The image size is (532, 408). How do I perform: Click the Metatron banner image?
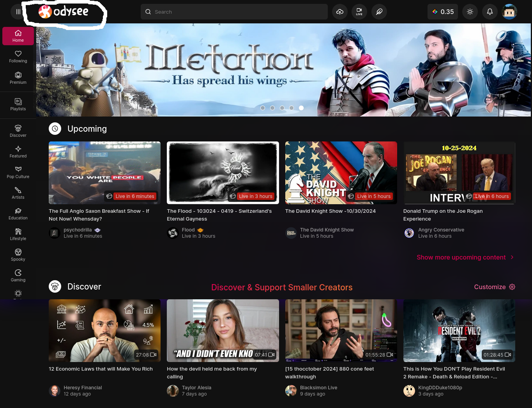283,70
